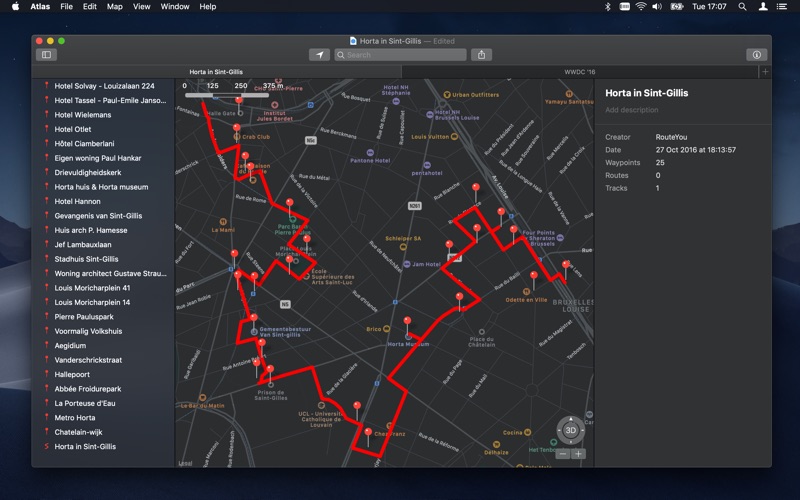Image resolution: width=800 pixels, height=500 pixels.
Task: Select Voormalig Volkshuis waypoint
Action: [x=103, y=331]
